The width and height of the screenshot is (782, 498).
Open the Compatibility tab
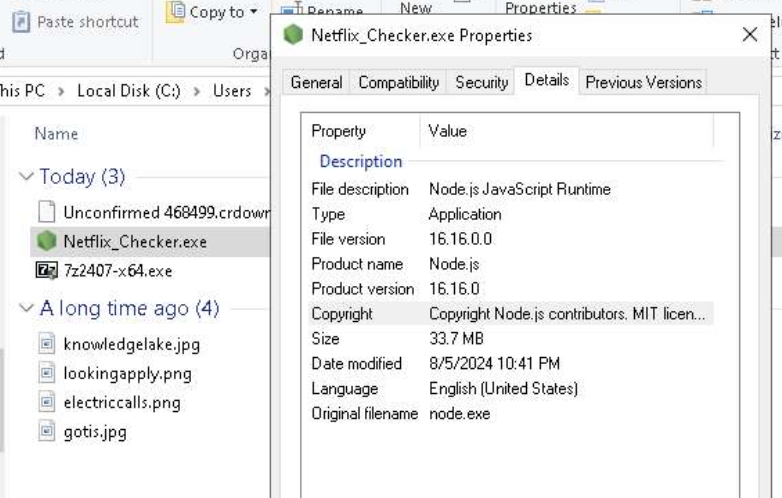398,83
